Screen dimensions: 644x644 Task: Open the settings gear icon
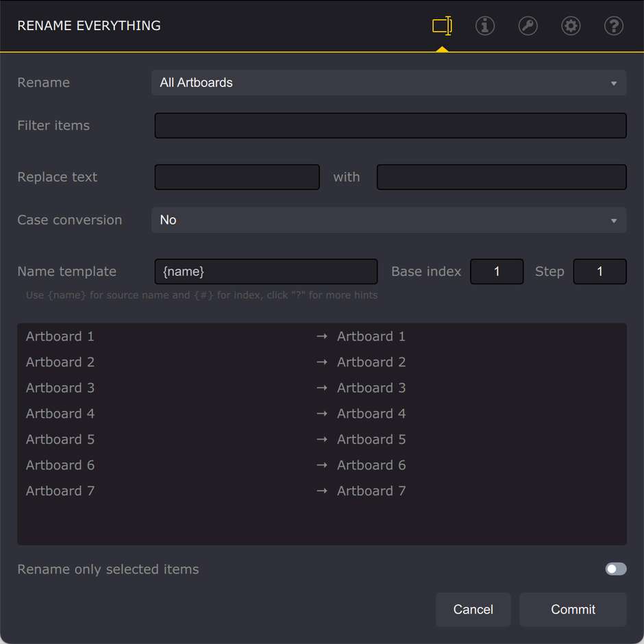pos(571,26)
